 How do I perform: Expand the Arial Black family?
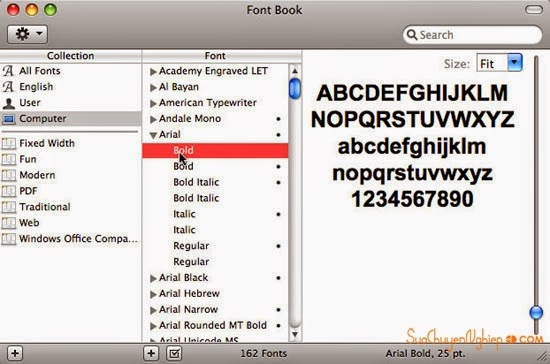tap(153, 278)
